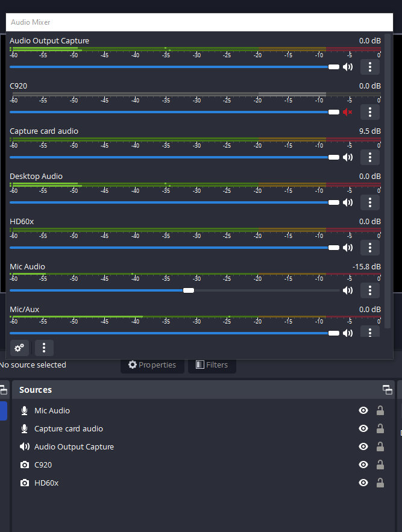Hide HD60x source eye icon
This screenshot has height=532, width=402.
click(363, 483)
